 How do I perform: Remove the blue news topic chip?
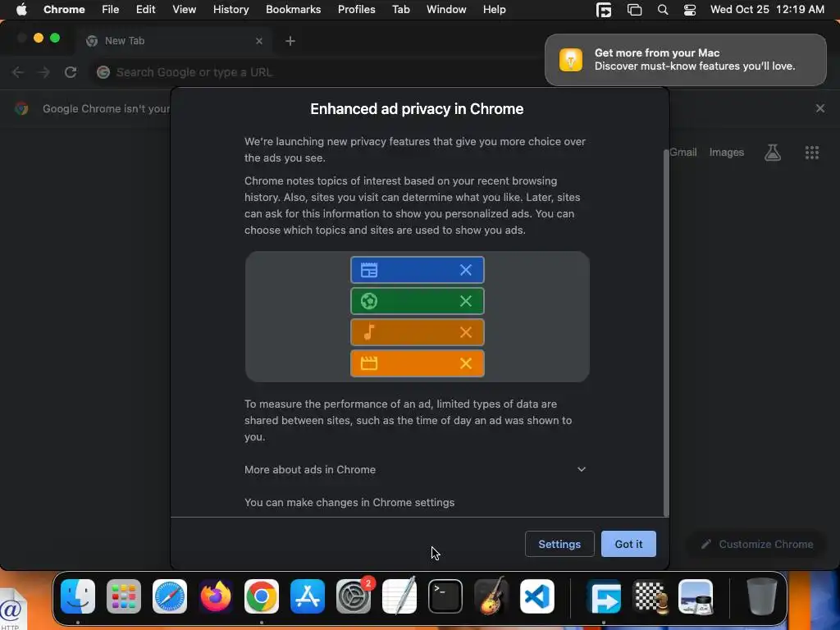click(x=466, y=270)
